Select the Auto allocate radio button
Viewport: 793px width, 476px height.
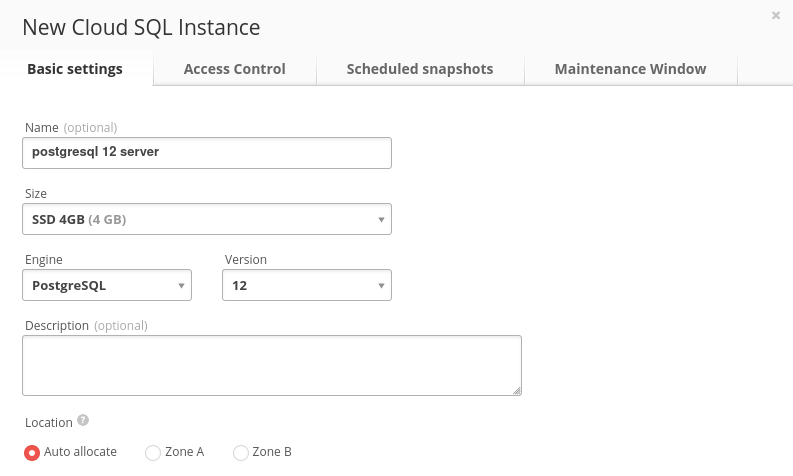coord(32,453)
